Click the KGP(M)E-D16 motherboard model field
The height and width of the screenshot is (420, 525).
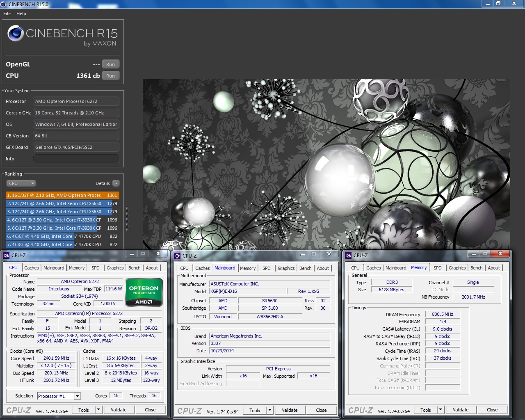coord(247,291)
